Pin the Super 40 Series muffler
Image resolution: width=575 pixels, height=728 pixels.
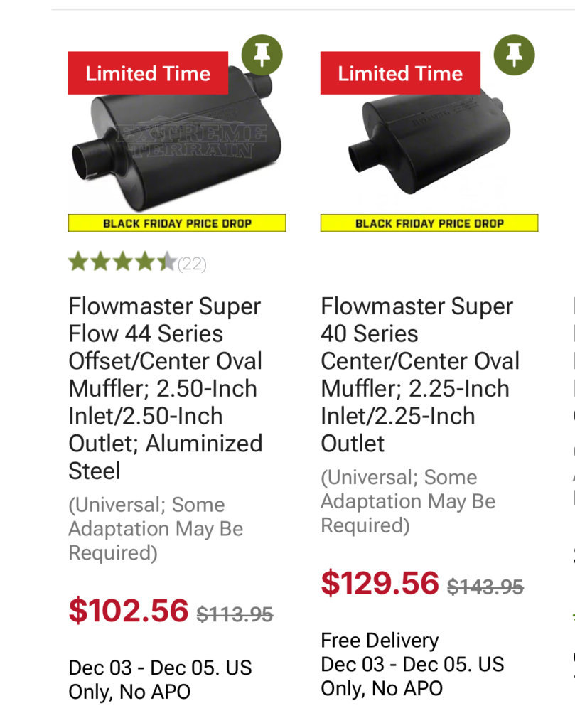[x=514, y=55]
